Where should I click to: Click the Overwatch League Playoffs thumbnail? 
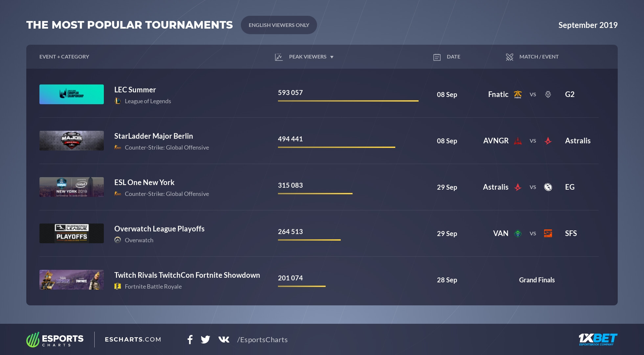(72, 233)
